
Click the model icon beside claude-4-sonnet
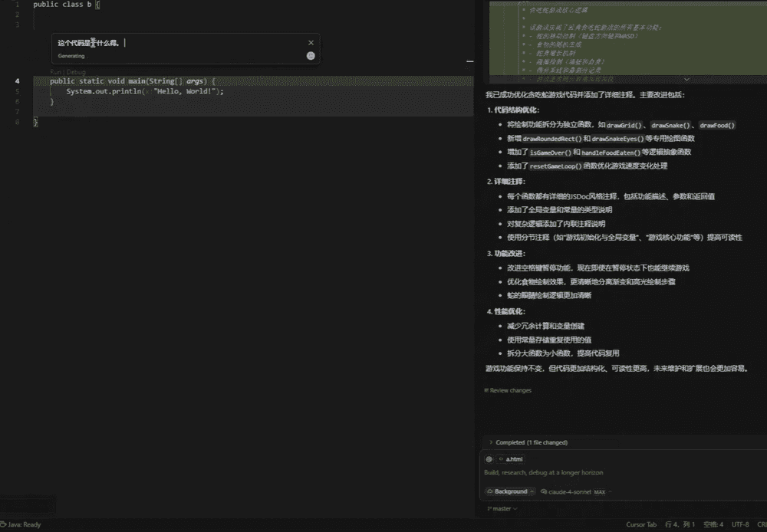pos(544,491)
